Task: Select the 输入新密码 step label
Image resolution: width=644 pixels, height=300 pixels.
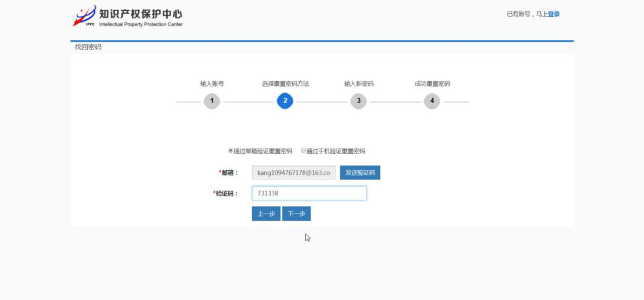Action: coord(358,84)
